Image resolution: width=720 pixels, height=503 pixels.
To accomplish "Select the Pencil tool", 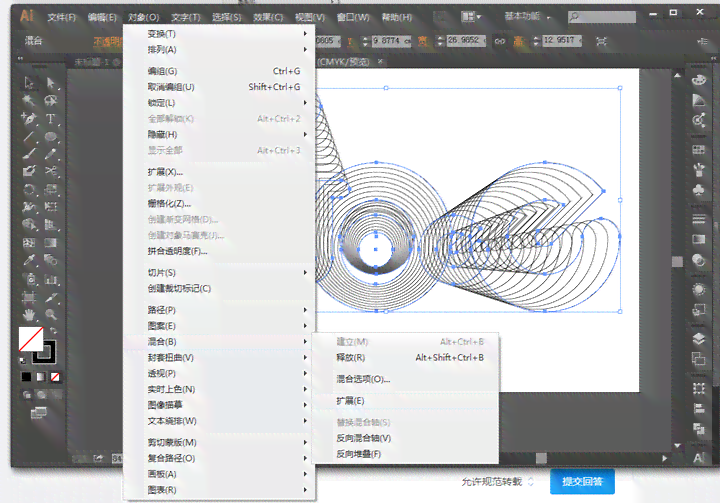I will point(51,153).
